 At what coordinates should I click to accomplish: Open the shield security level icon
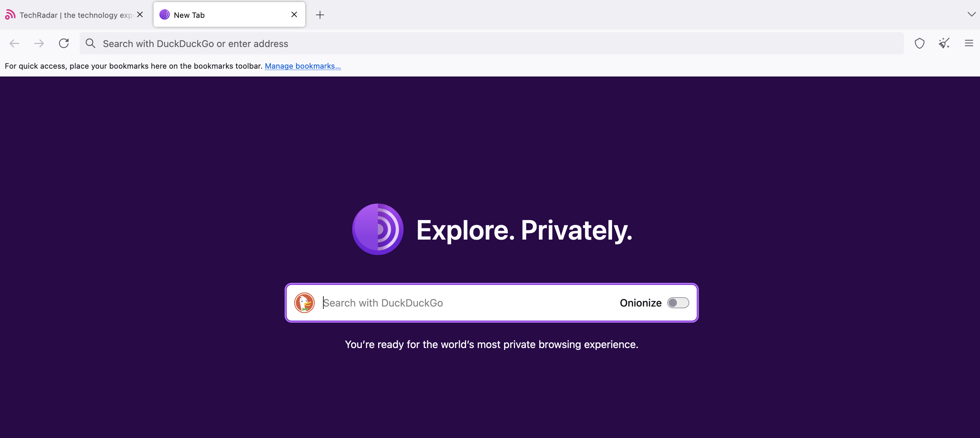(x=920, y=43)
